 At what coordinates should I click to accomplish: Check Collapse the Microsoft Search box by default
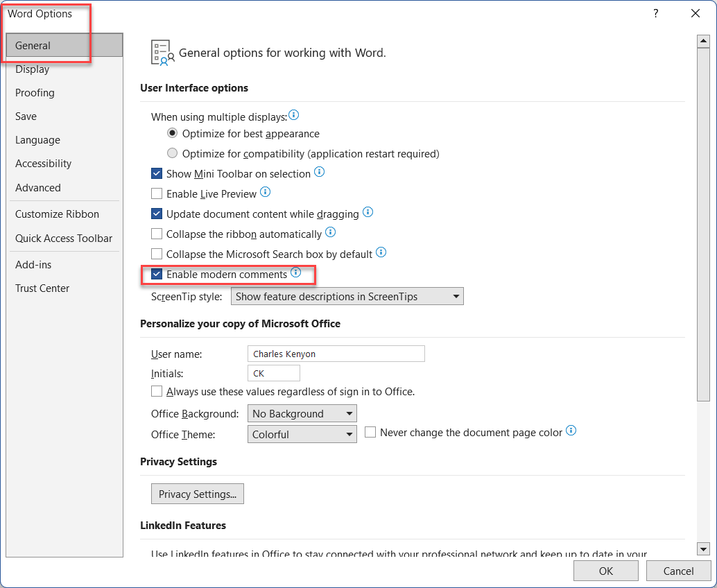pyautogui.click(x=157, y=254)
